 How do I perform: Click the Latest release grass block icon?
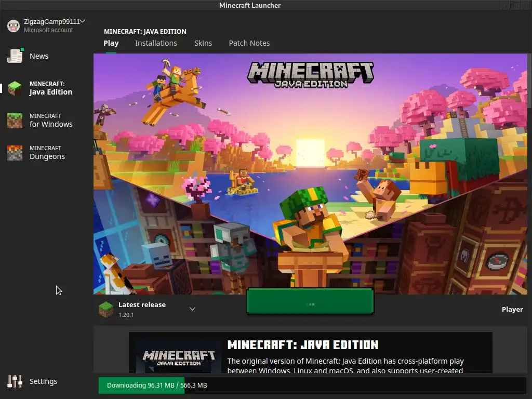106,309
